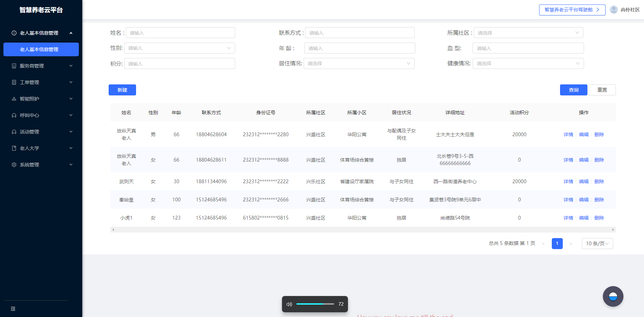Click the 身份证号 column header

266,113
